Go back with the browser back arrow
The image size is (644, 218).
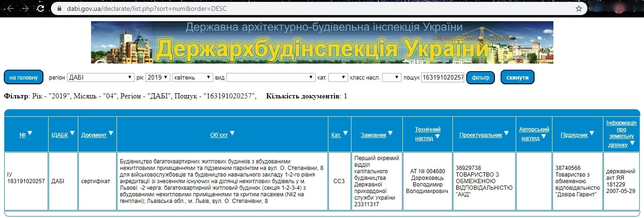pos(10,8)
